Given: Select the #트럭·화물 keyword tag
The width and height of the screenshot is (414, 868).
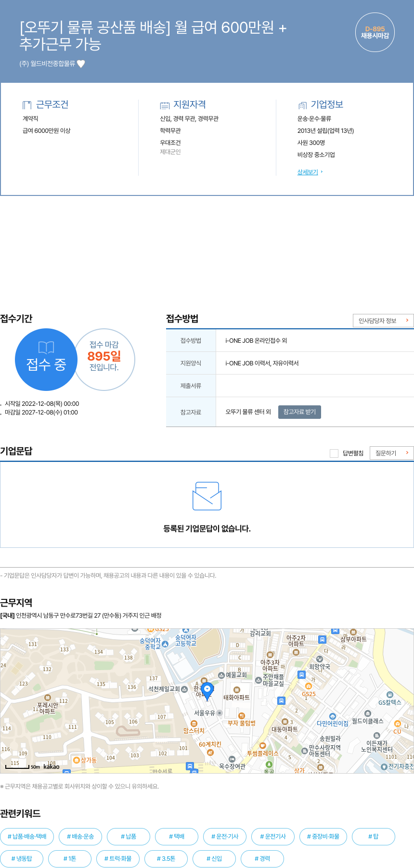Looking at the screenshot, I should [118, 858].
